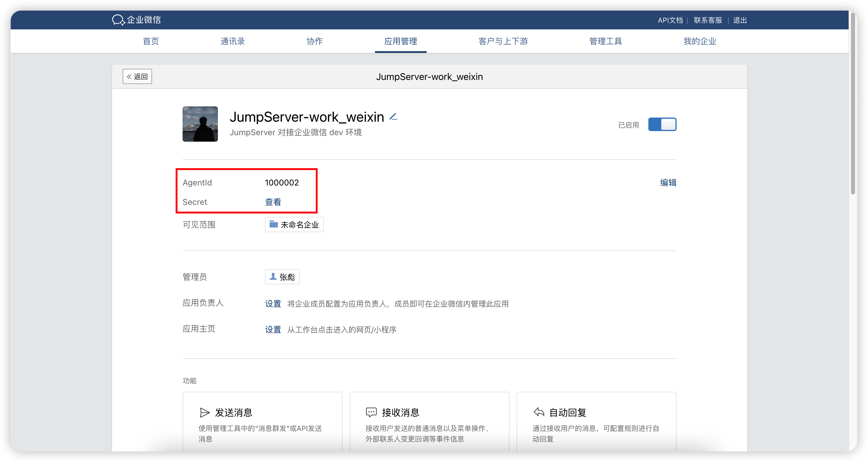
Task: Click the person icon in 张彪 tag
Action: 273,277
